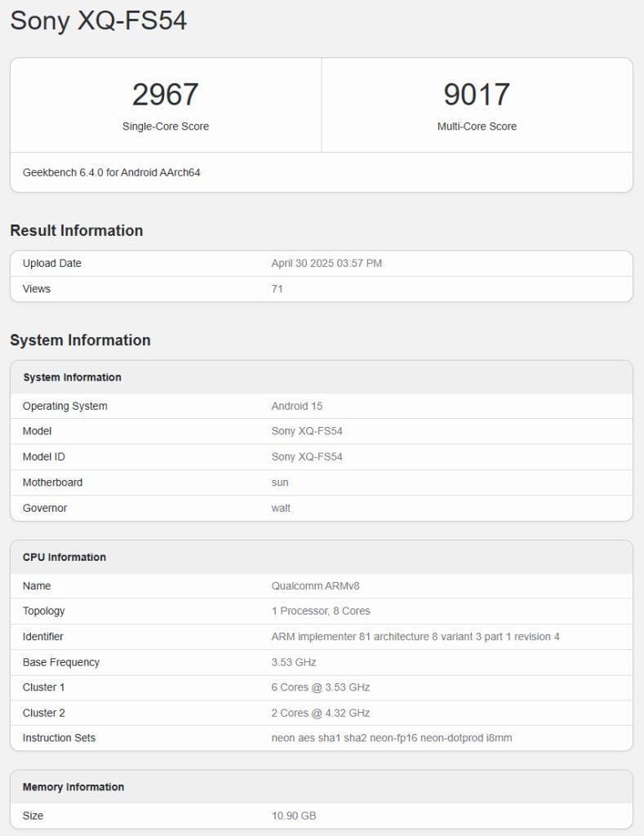Click the Multi-Core Score label
The height and width of the screenshot is (836, 644).
click(477, 127)
